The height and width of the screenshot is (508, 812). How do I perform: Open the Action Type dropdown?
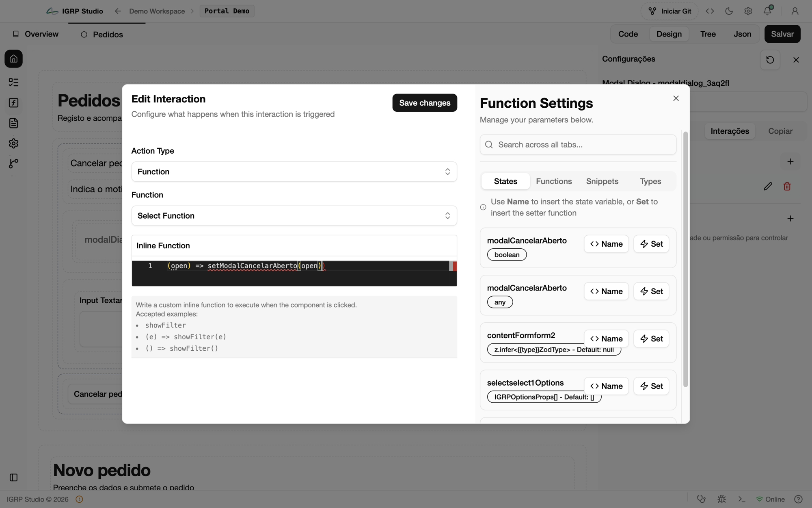(294, 172)
